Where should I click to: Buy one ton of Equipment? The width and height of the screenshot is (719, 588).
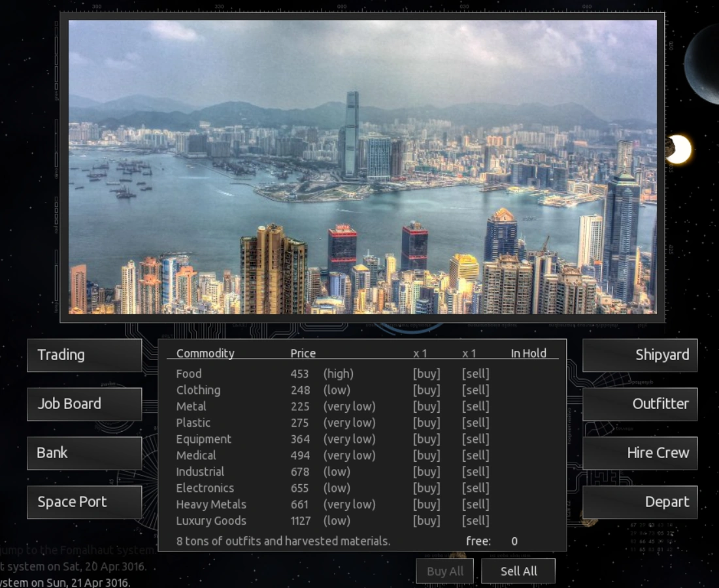[x=426, y=439]
